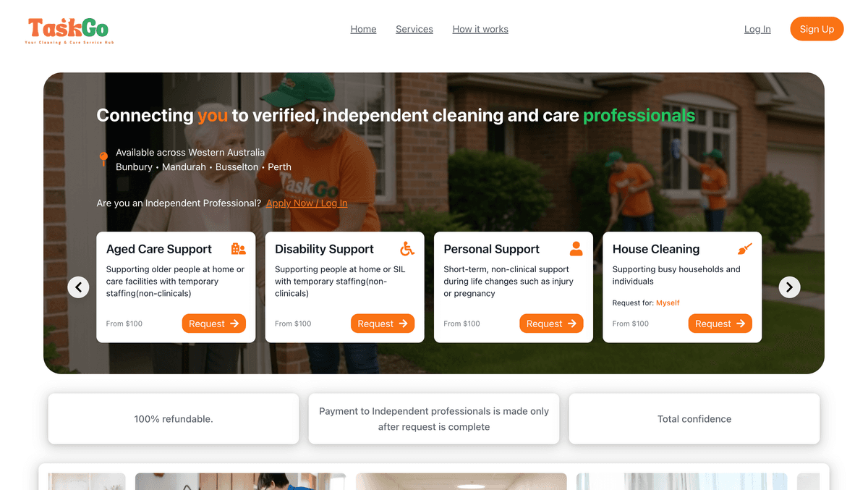
Task: Click the Personal Support person icon
Action: click(x=576, y=249)
